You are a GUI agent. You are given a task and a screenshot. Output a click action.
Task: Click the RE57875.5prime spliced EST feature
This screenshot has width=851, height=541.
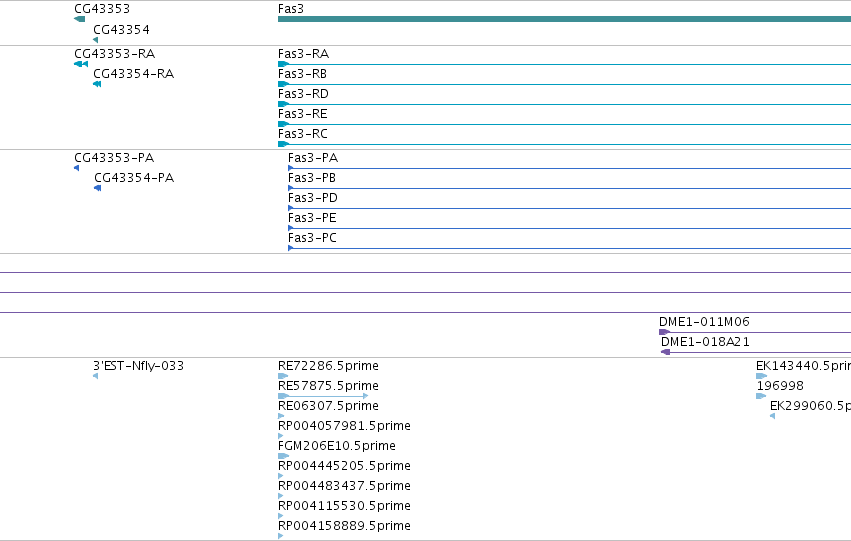323,396
